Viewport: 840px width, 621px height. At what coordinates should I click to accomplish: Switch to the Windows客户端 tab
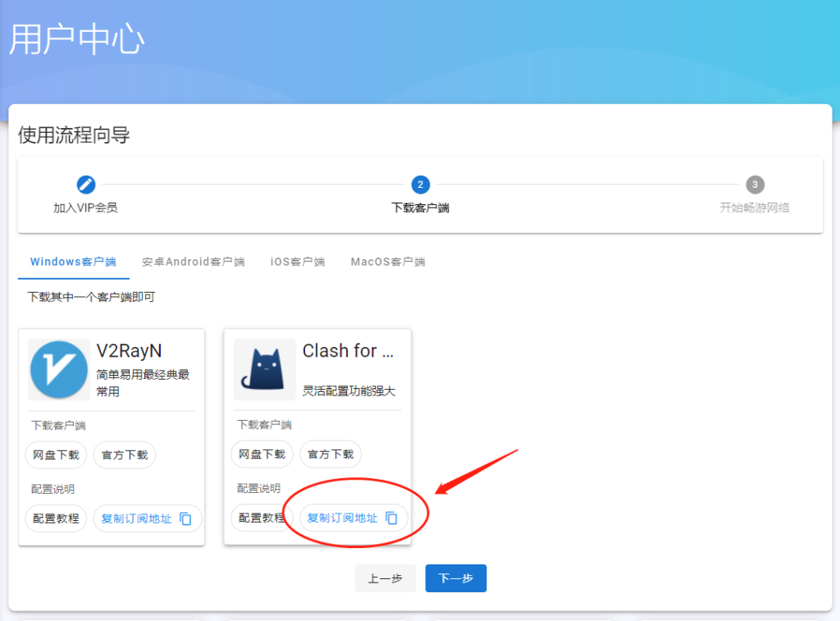click(x=73, y=262)
